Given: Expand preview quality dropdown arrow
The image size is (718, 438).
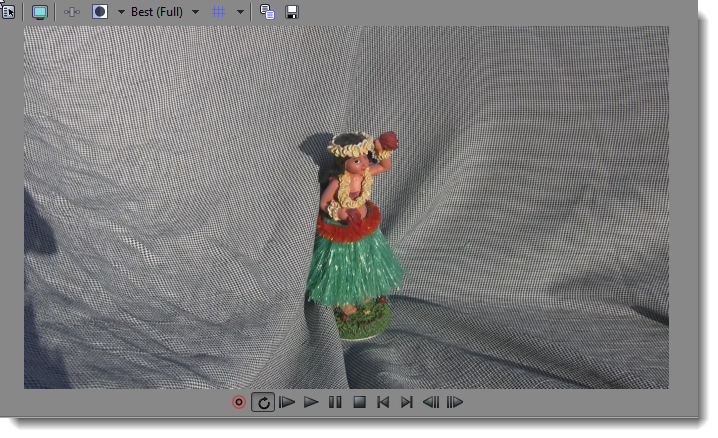Looking at the screenshot, I should pyautogui.click(x=196, y=12).
